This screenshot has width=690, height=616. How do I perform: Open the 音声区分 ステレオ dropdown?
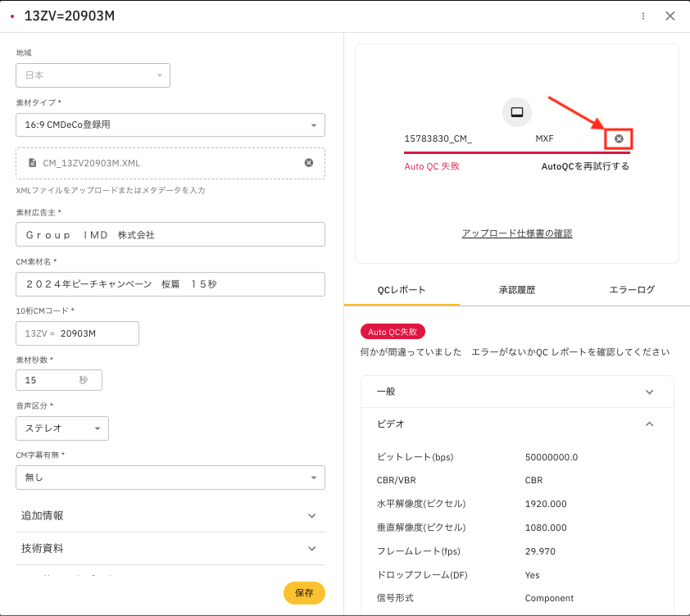click(x=62, y=428)
